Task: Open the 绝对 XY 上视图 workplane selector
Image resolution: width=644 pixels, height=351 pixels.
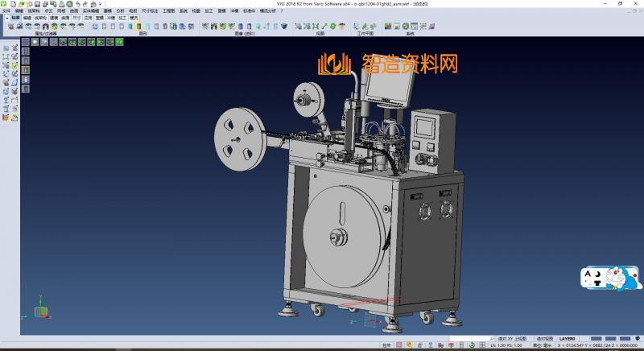Action: (x=511, y=339)
